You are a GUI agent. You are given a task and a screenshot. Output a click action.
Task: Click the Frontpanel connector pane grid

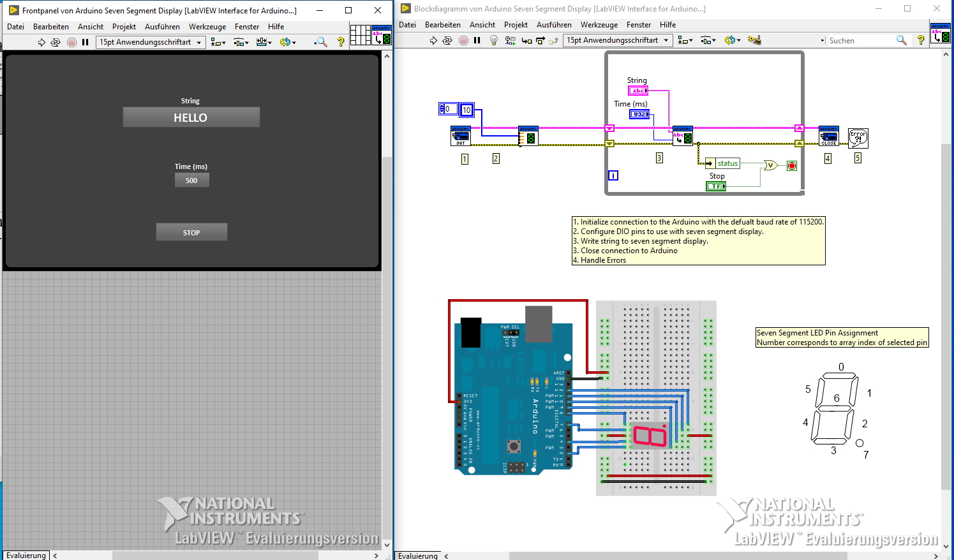(x=361, y=35)
